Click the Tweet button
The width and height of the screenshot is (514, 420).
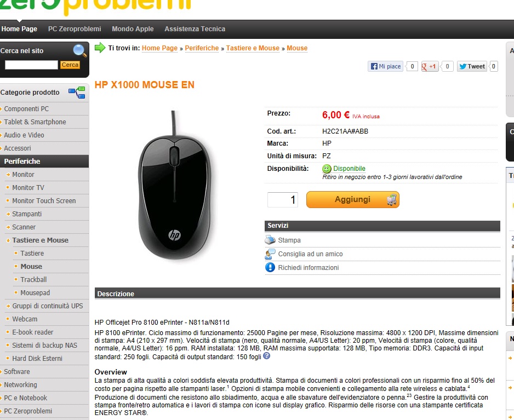point(472,66)
